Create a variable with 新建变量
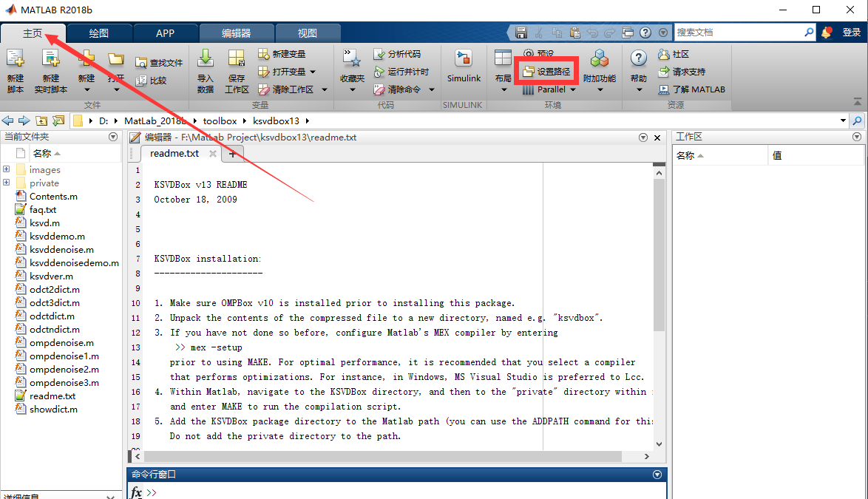The image size is (868, 499). point(282,54)
